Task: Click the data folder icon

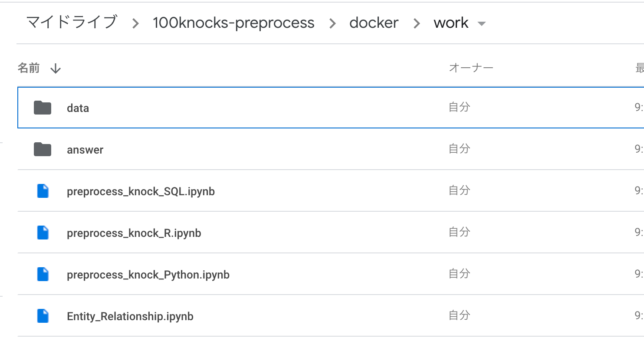Action: tap(43, 108)
